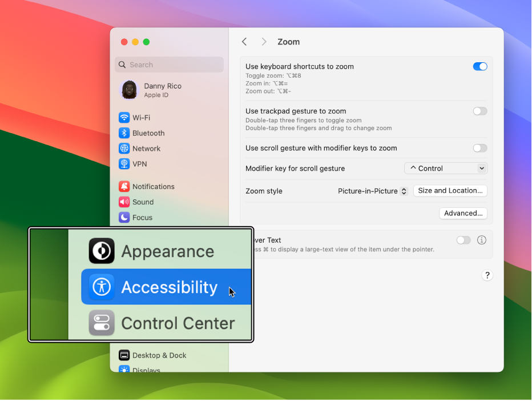The image size is (532, 401).
Task: Change the Zoom style selection
Action: point(372,191)
